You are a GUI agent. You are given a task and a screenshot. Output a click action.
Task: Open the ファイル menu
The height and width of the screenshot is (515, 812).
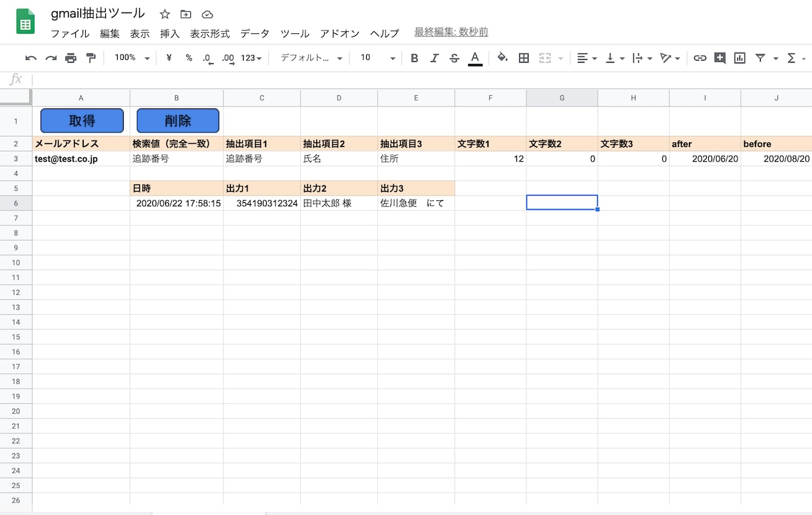coord(71,33)
